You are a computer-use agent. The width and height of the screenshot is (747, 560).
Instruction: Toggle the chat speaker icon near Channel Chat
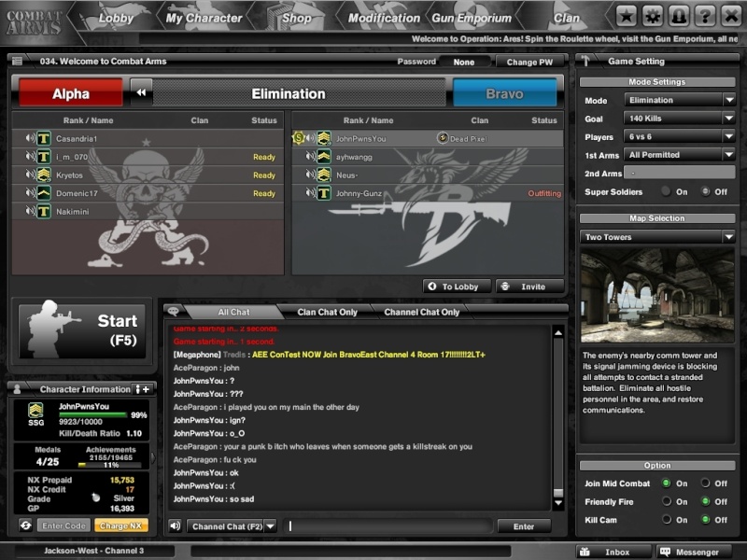176,525
